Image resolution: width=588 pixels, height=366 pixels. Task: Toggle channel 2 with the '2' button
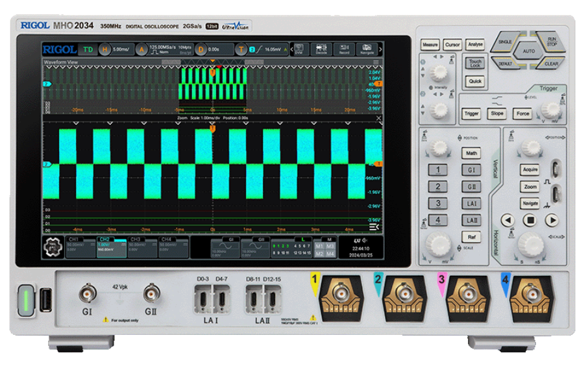tap(439, 187)
